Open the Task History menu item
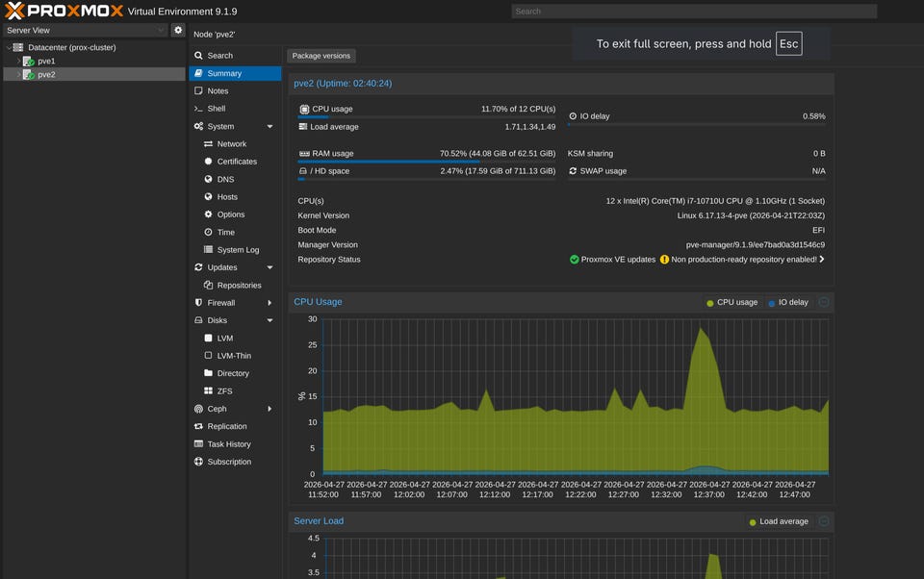The width and height of the screenshot is (924, 579). (235, 444)
